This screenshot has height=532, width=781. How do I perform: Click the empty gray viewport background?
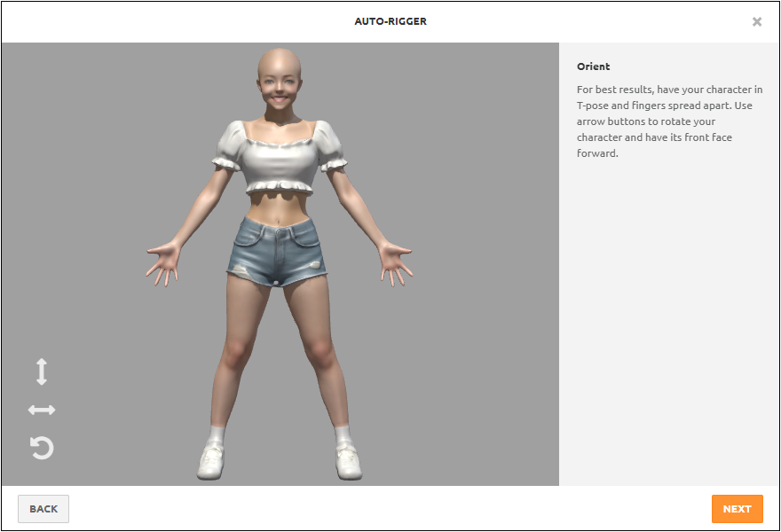pos(470,372)
